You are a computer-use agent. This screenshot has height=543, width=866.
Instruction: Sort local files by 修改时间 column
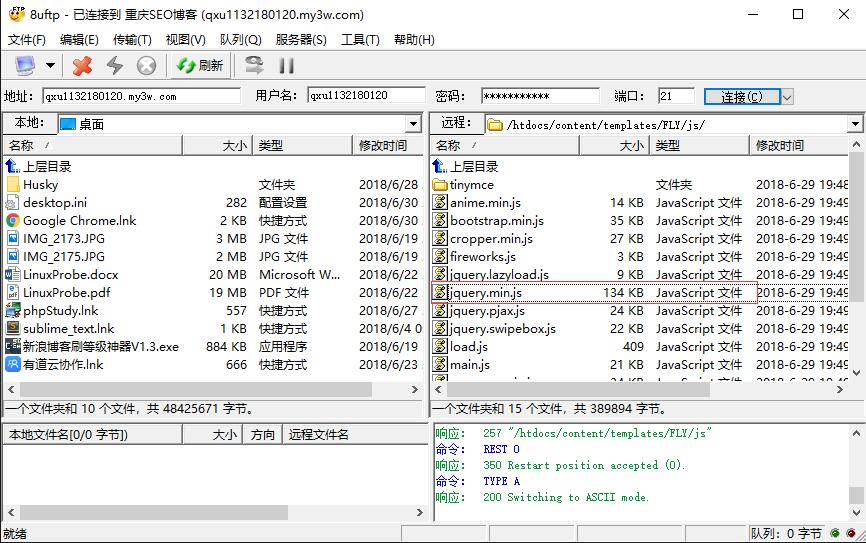pyautogui.click(x=387, y=146)
